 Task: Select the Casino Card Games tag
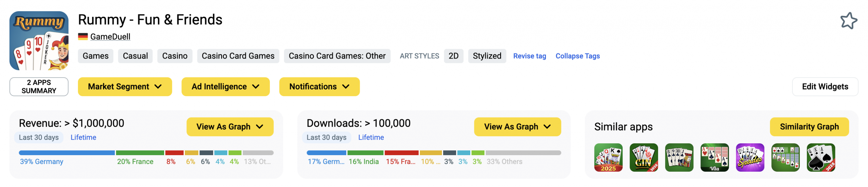tap(238, 56)
